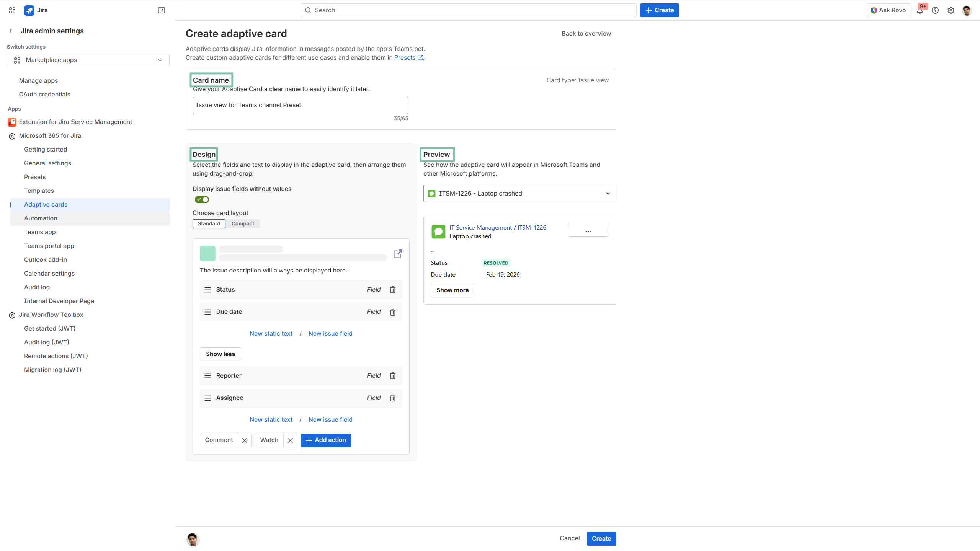
Task: Open the help question mark icon
Action: [x=935, y=10]
